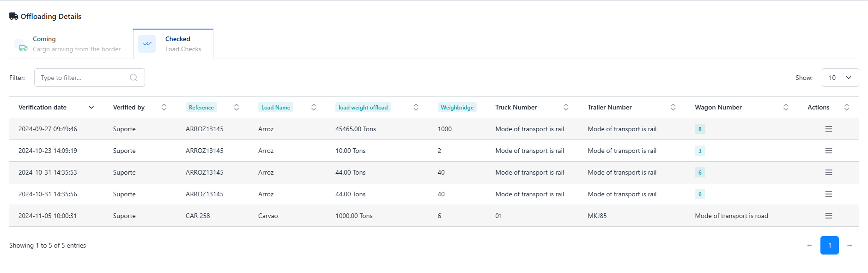Click the Weighbridge column header badge

pyautogui.click(x=457, y=107)
